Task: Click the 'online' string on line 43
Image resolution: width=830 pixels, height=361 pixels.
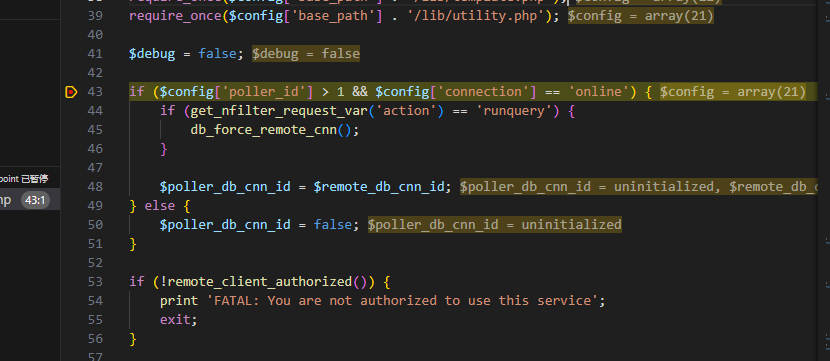Action: pyautogui.click(x=599, y=92)
